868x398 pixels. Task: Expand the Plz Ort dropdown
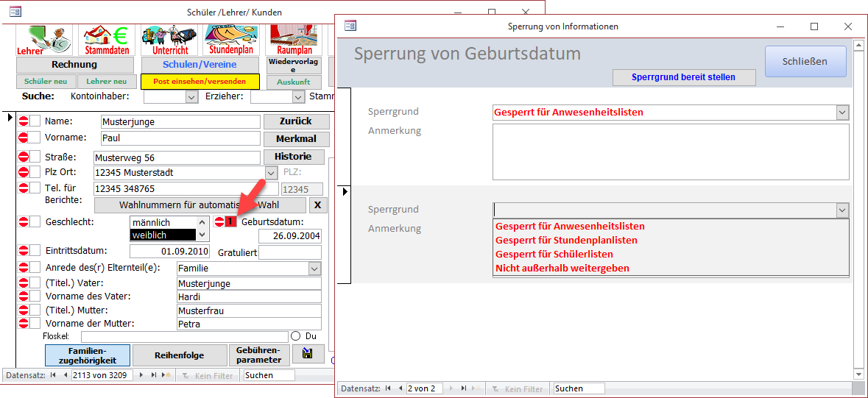click(271, 173)
